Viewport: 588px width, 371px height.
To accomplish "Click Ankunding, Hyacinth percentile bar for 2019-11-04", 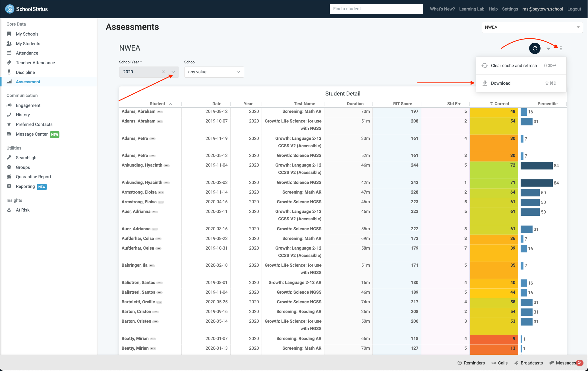I will [x=537, y=166].
